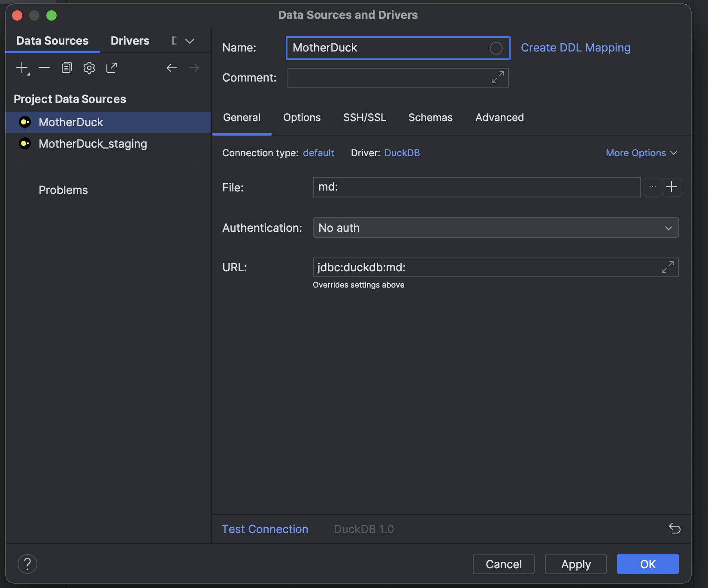The image size is (708, 588).
Task: Select MotherDuck in Project Data Sources
Action: point(109,122)
